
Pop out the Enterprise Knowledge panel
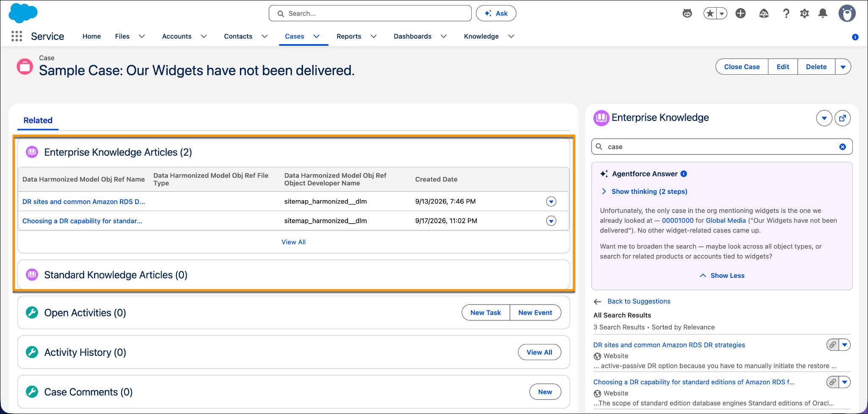point(843,118)
